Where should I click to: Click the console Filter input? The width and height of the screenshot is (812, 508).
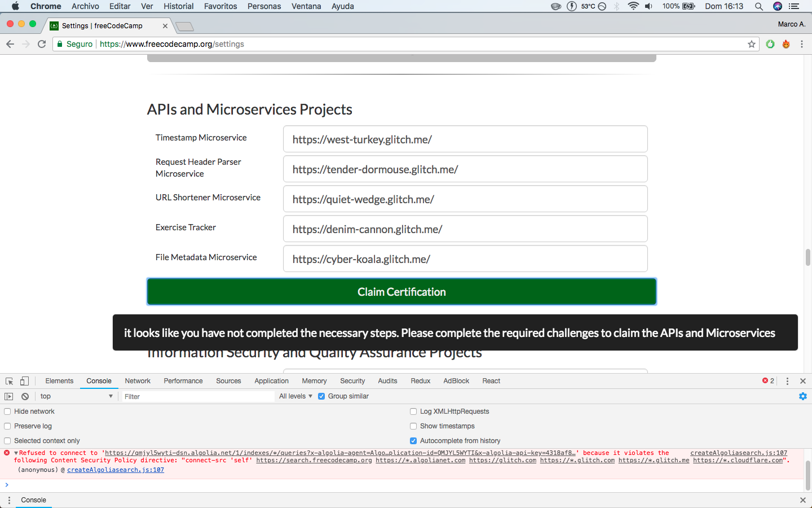[x=197, y=396]
